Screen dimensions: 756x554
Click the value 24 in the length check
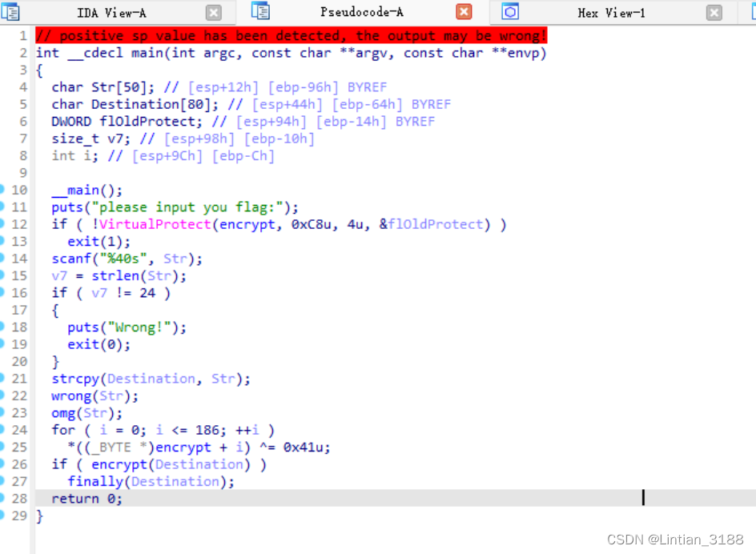[147, 293]
